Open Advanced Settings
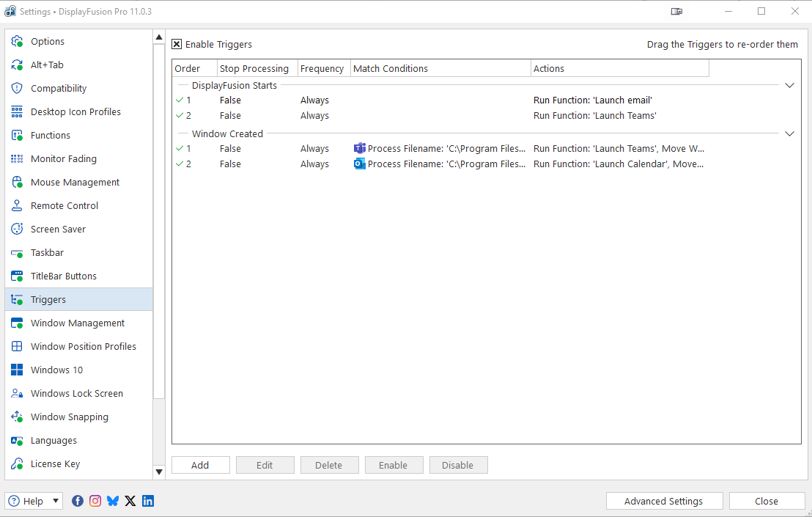Image resolution: width=812 pixels, height=517 pixels. (663, 501)
